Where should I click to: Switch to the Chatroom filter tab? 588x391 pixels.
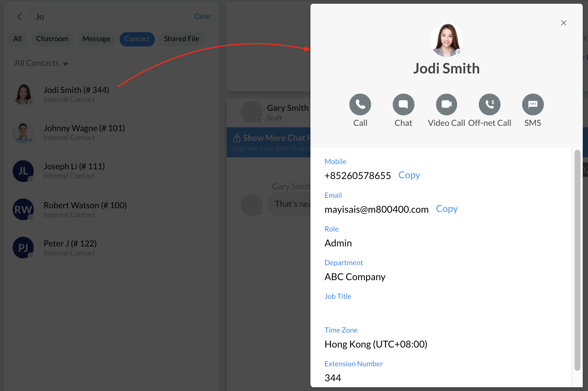(52, 39)
